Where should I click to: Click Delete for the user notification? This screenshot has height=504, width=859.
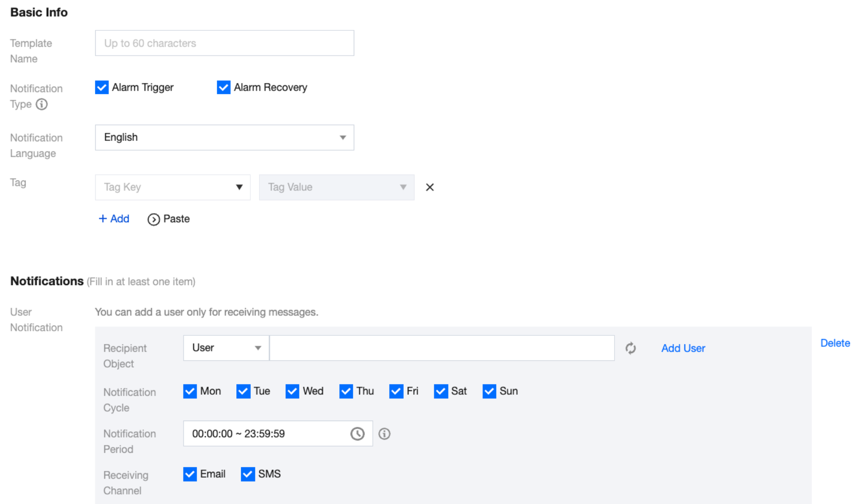click(x=835, y=343)
